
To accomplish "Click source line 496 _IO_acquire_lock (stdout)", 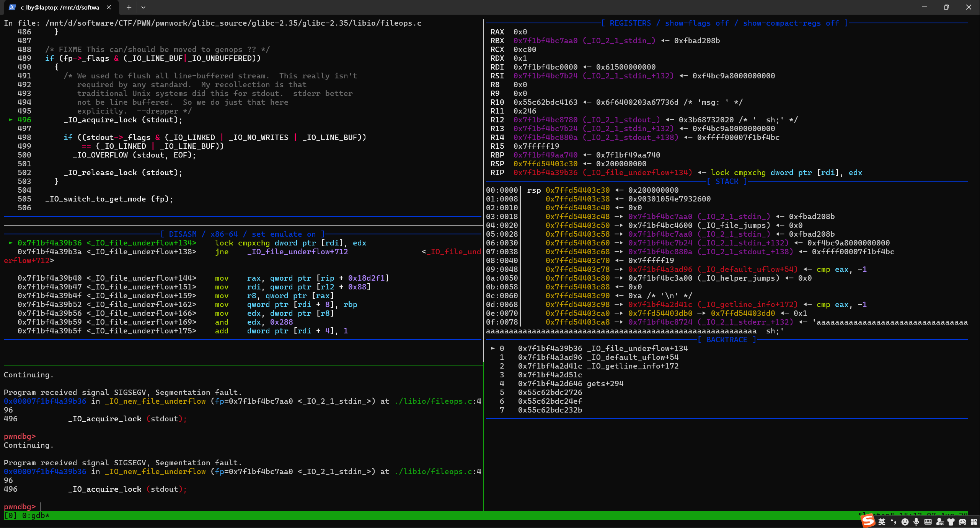I will (x=123, y=120).
